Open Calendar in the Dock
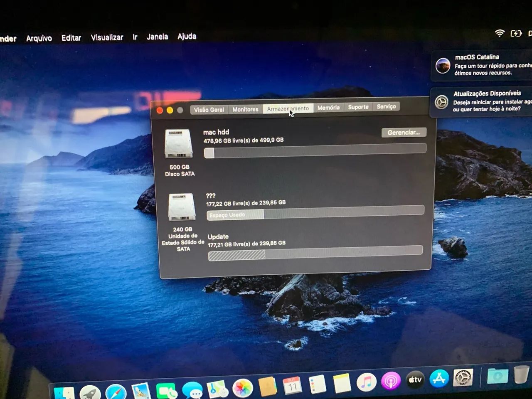Viewport: 532px width, 399px height. (293, 386)
